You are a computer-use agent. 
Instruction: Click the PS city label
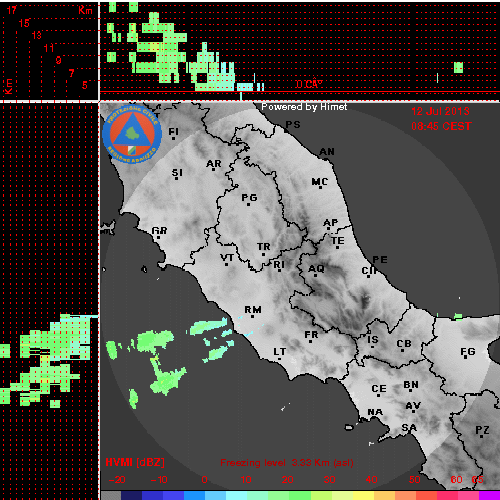pyautogui.click(x=293, y=125)
